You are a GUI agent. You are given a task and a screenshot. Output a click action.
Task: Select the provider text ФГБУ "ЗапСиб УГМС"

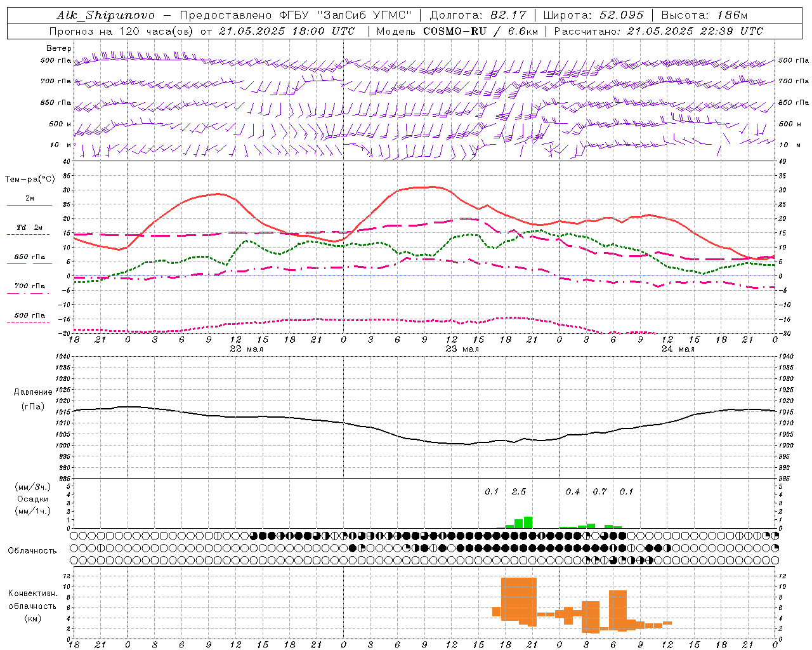pos(345,15)
